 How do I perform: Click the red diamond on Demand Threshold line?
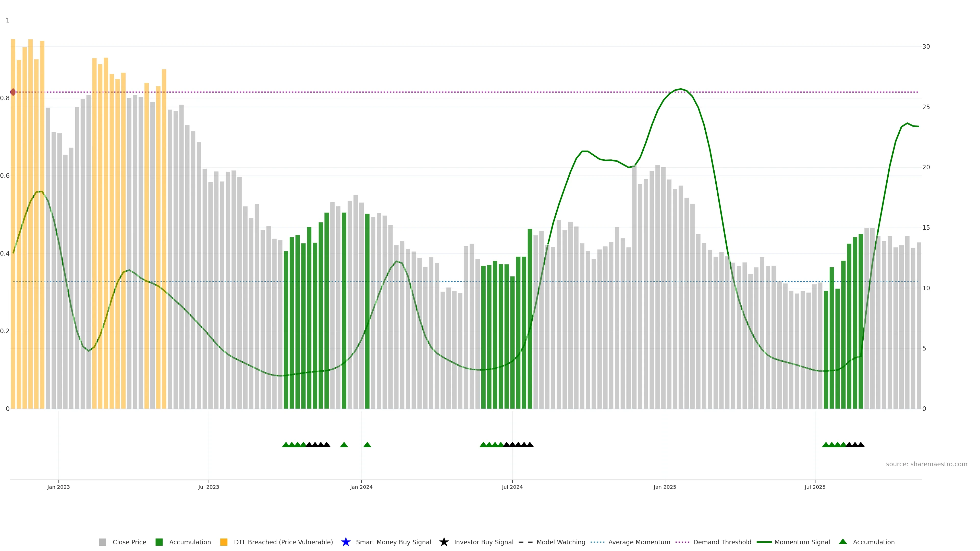pos(13,92)
